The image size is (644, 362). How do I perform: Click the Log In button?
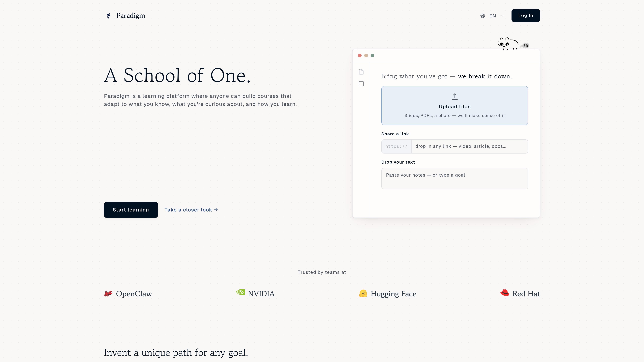tap(525, 15)
